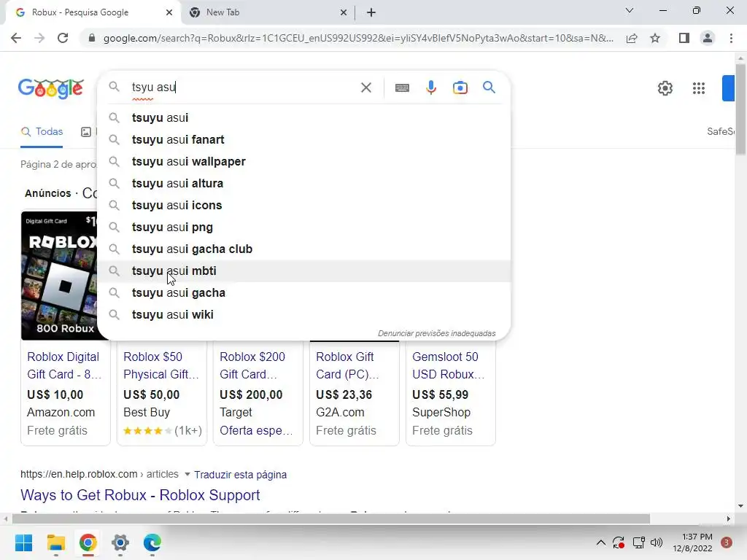The image size is (747, 560).
Task: Share this page from address bar
Action: click(x=632, y=38)
